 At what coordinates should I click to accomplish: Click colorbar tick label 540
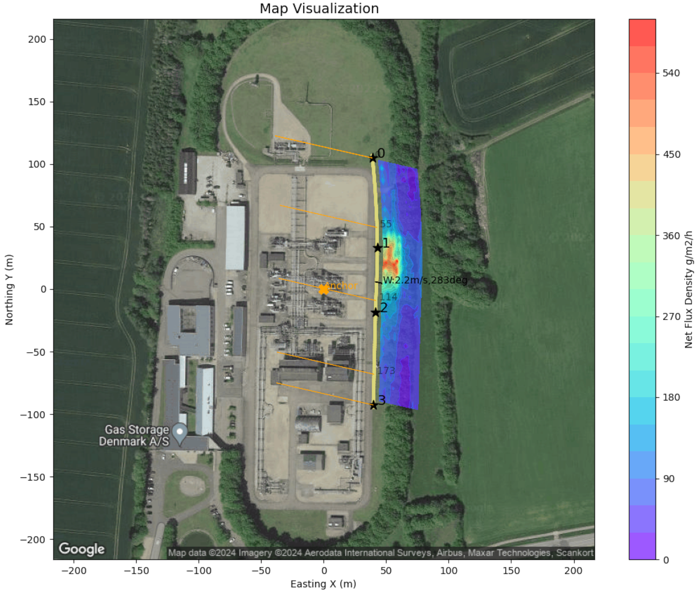tap(671, 73)
